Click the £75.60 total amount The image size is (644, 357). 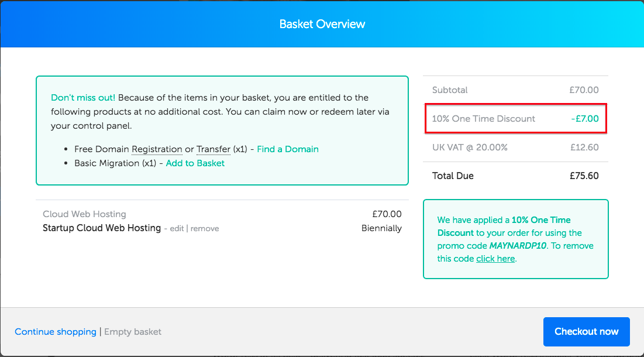tap(584, 176)
